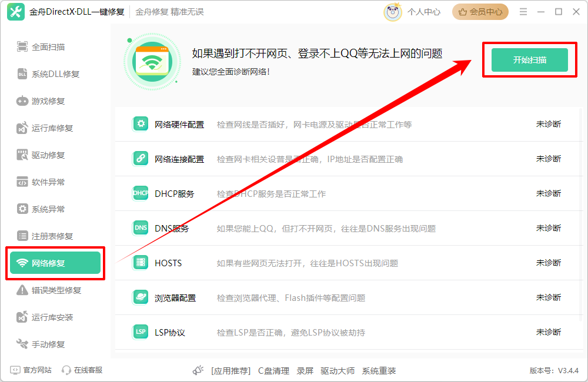Switch to 全面扫描 tab
The image size is (588, 382).
[55, 47]
